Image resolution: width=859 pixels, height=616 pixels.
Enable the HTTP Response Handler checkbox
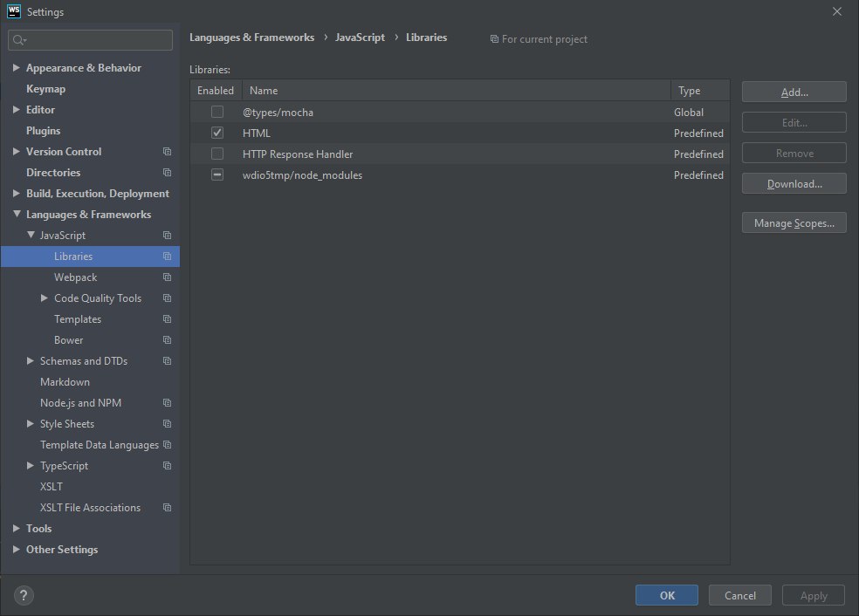pos(217,154)
